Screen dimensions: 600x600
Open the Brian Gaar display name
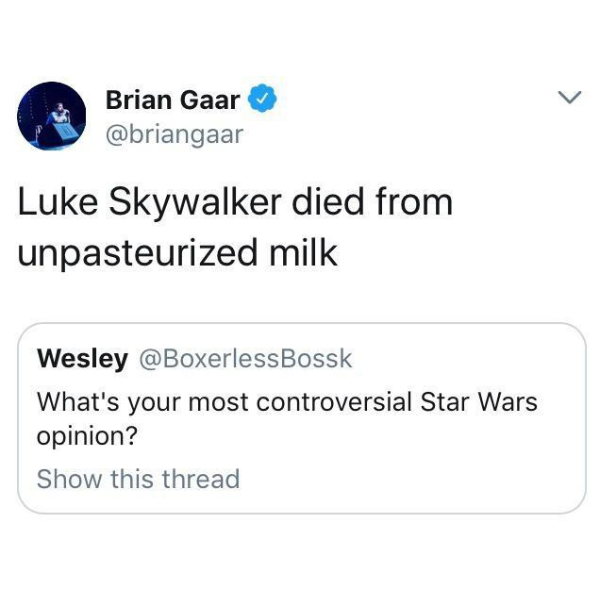pos(173,100)
